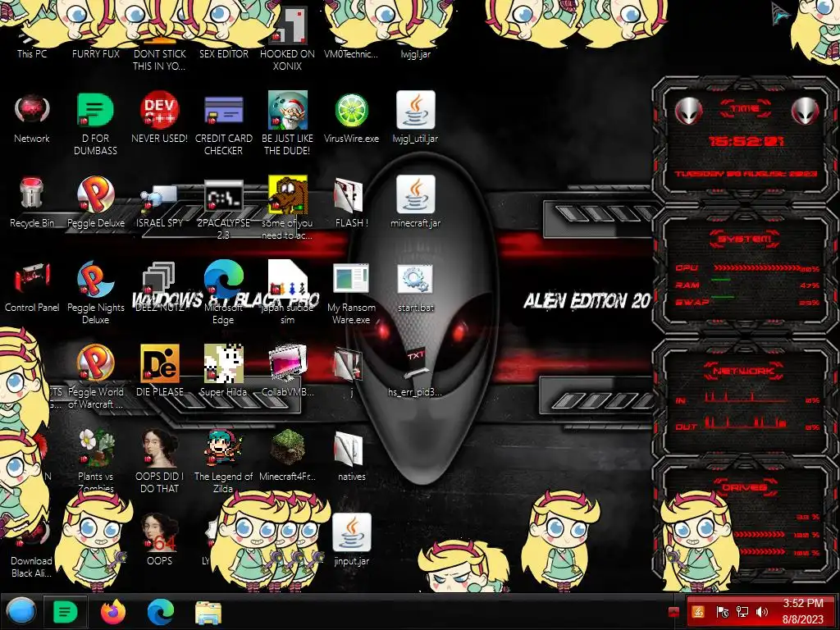Open the Peggle Deluxe shortcut
This screenshot has width=840, height=630.
point(95,194)
